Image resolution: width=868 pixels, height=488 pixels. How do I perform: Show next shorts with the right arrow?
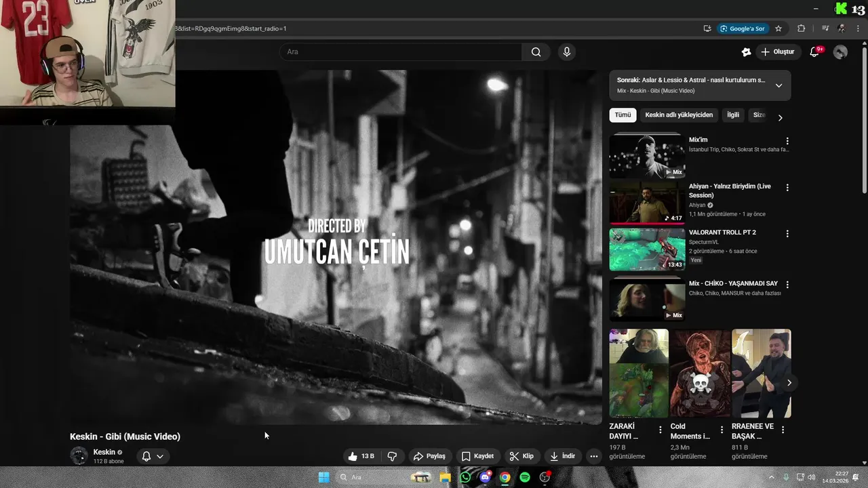coord(789,383)
